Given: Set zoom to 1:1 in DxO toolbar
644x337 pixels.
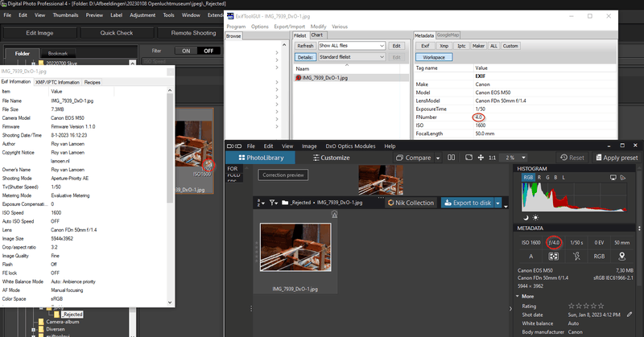Looking at the screenshot, I should point(492,158).
